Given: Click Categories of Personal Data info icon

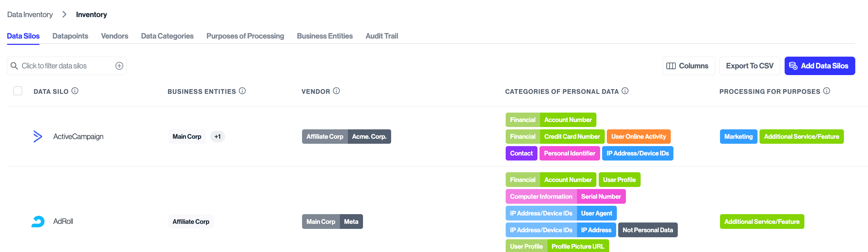Looking at the screenshot, I should click(x=625, y=91).
